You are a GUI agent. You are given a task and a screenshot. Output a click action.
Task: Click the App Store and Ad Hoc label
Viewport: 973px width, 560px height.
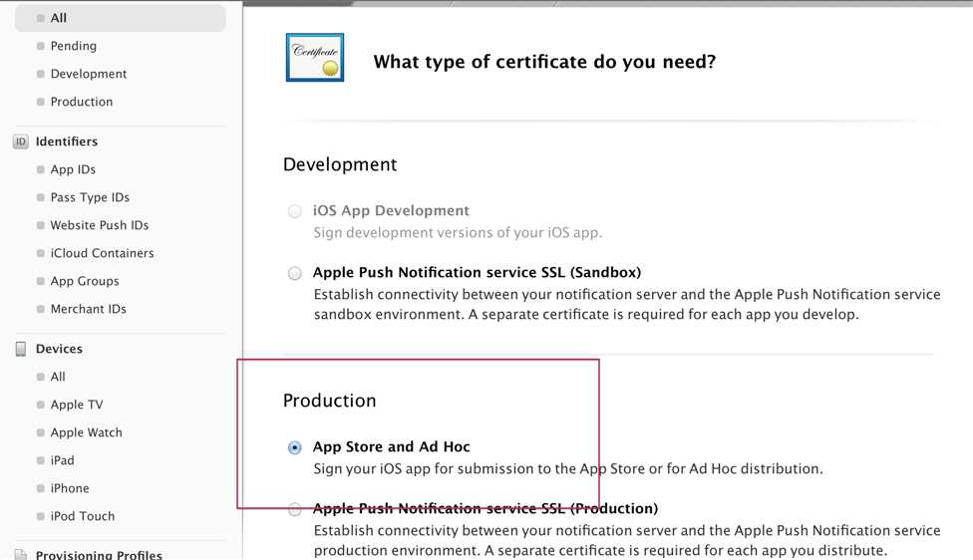pos(391,446)
